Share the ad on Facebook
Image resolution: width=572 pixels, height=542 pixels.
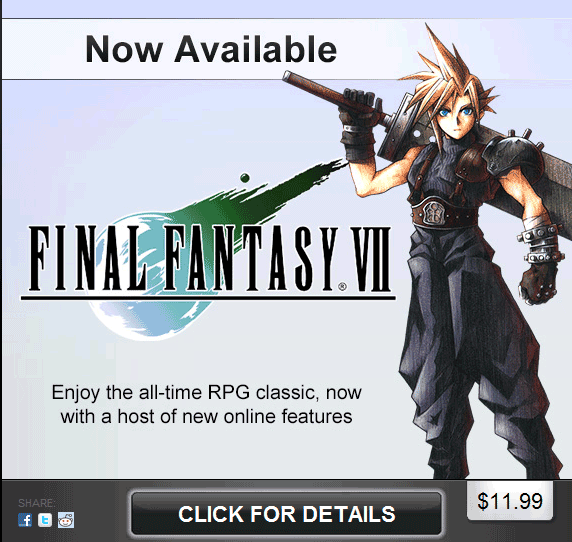click(25, 520)
